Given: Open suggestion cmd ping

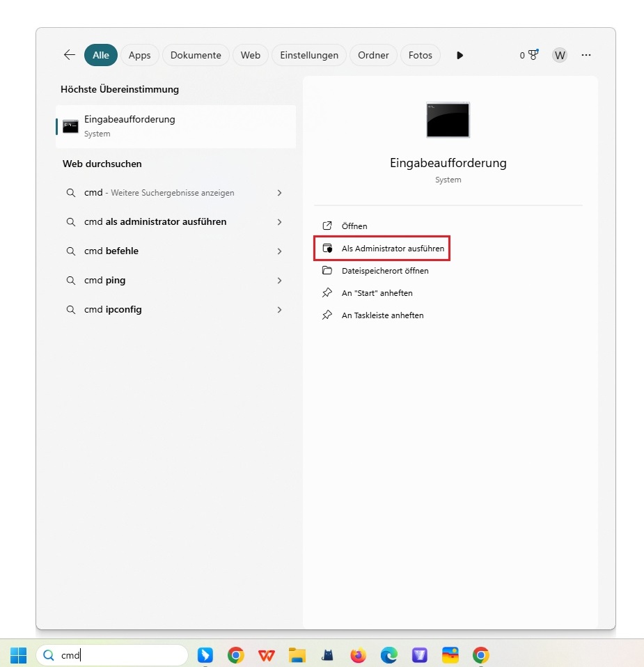Looking at the screenshot, I should pyautogui.click(x=174, y=281).
